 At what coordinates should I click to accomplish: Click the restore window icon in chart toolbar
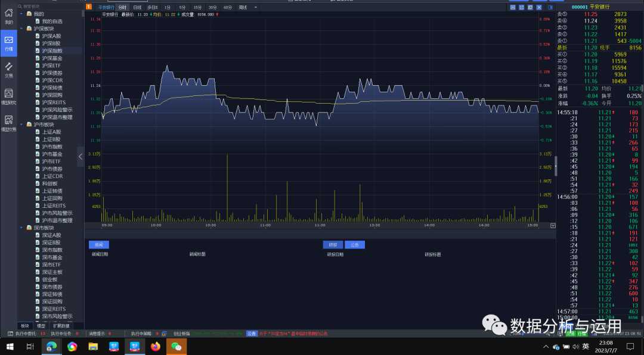[x=530, y=7]
